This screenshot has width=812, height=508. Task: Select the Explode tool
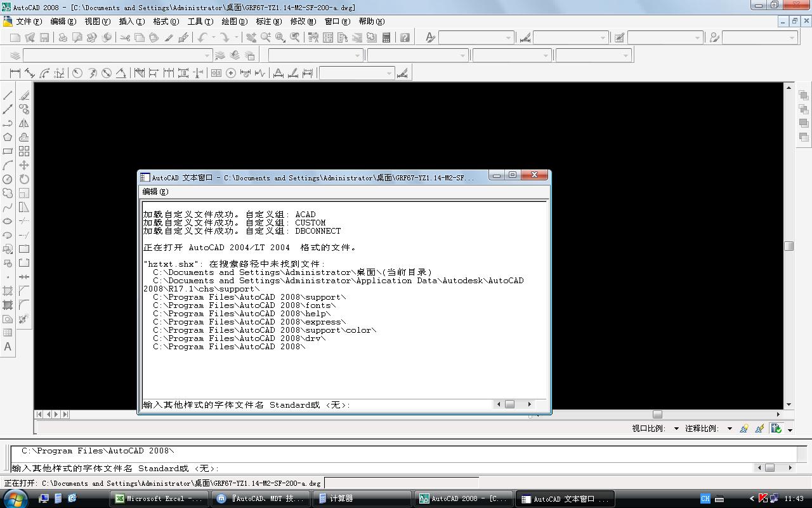pyautogui.click(x=24, y=319)
